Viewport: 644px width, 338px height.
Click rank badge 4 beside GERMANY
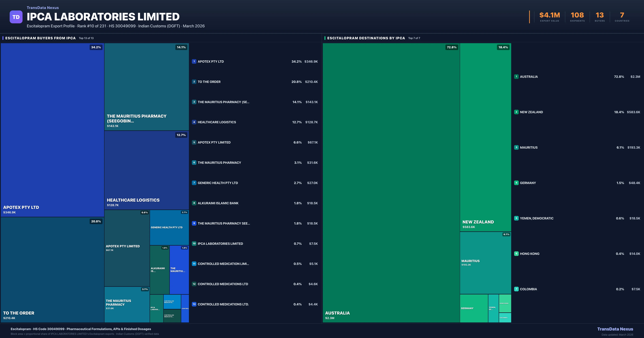[516, 183]
